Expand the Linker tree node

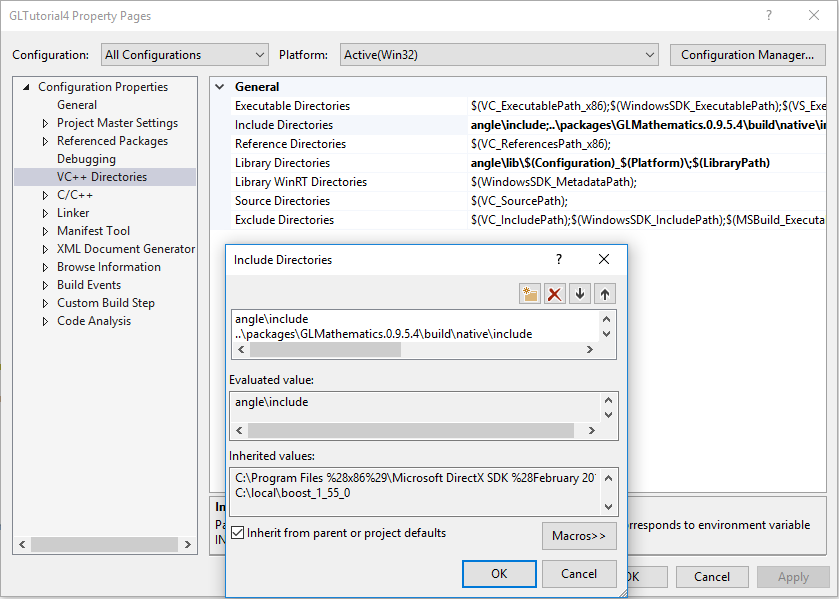tap(45, 213)
